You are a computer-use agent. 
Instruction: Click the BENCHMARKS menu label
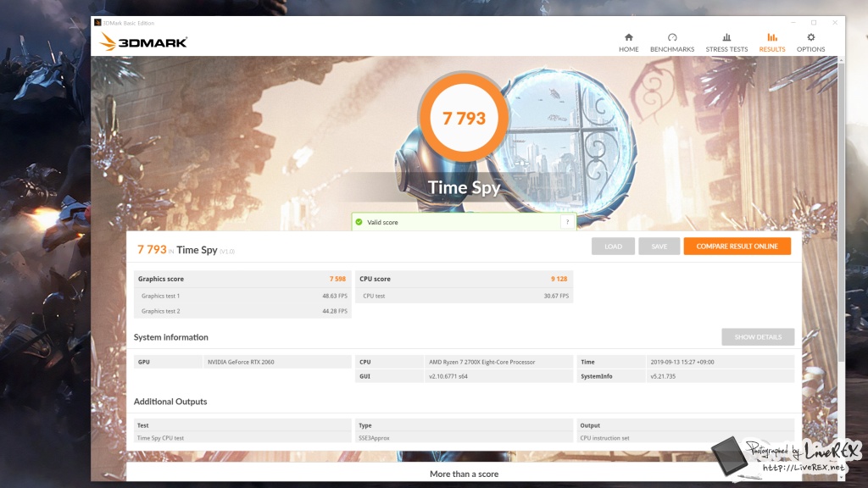tap(672, 49)
